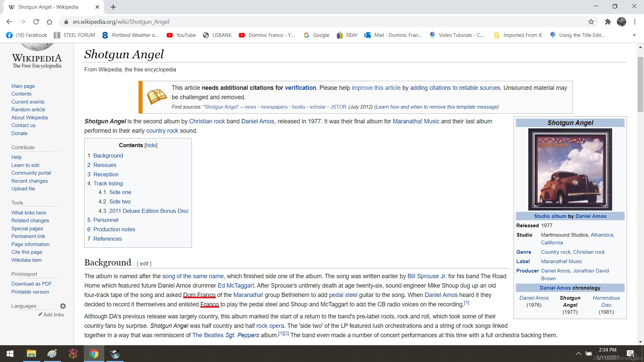This screenshot has height=362, width=644.
Task: Click the Shotgun Angel album cover thumbnail
Action: coord(570,169)
